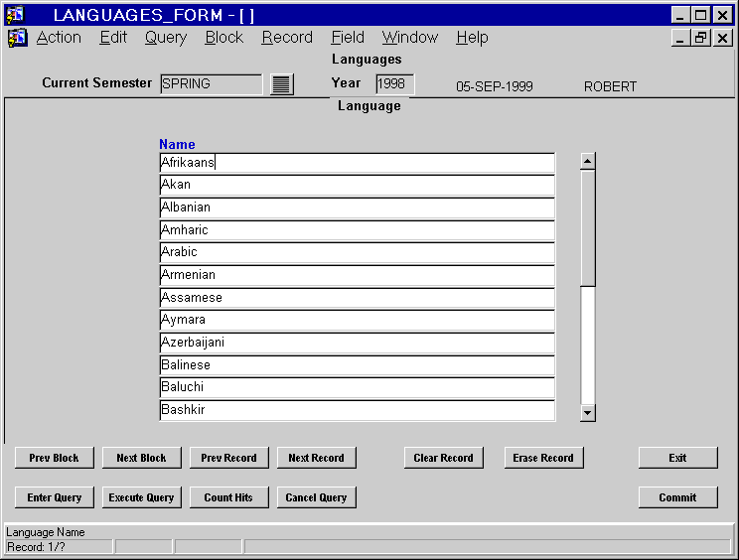Screen dimensions: 739x560
Task: Open the Window menu
Action: pos(410,37)
